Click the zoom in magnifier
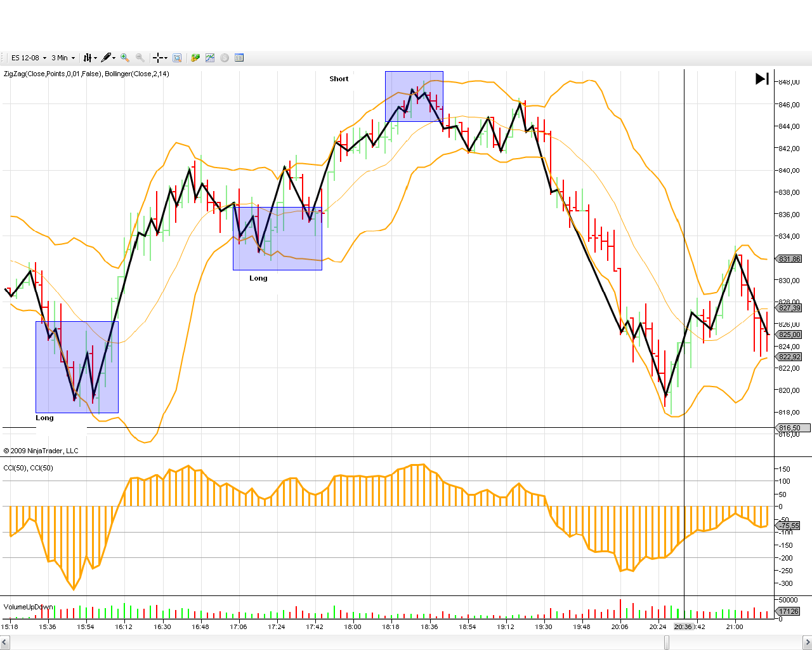 [x=125, y=58]
